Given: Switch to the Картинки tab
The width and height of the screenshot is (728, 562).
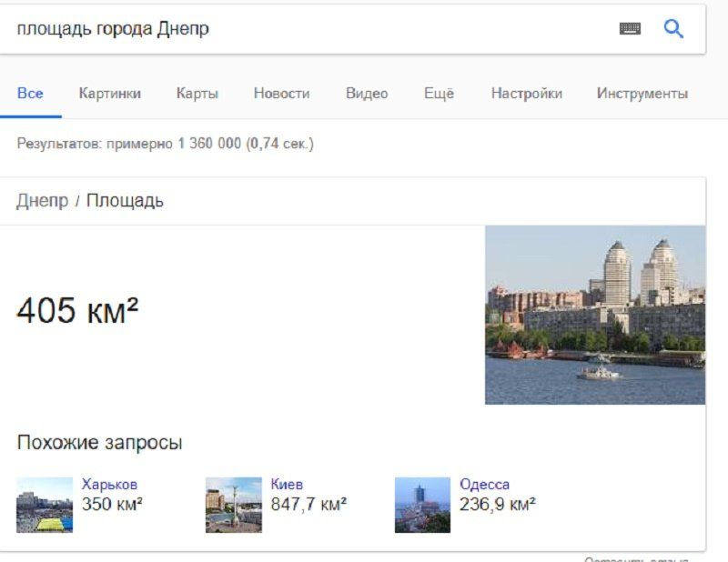Looking at the screenshot, I should [109, 93].
